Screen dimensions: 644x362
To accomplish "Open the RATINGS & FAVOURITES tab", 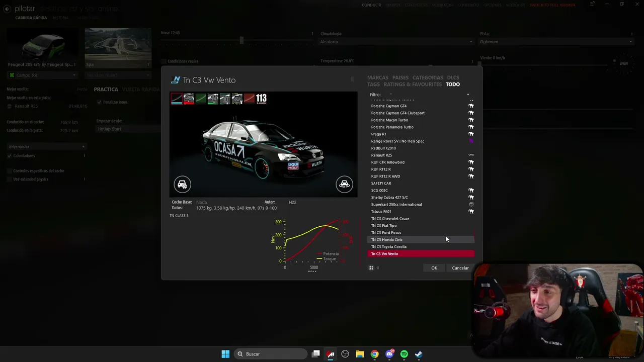I will [413, 84].
